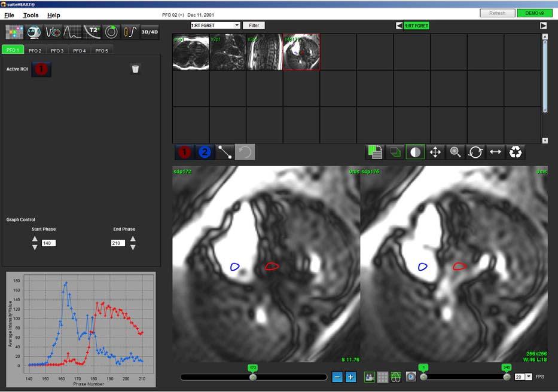Click thumbnail panel scroll up arrow
Viewport: 558px width, 392px height.
[x=545, y=36]
